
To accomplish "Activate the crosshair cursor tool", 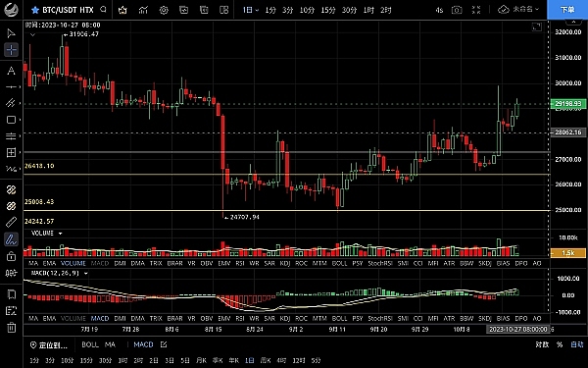I will tap(11, 50).
